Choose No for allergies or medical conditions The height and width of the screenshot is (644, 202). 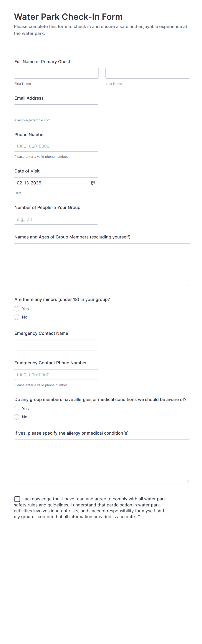pos(17,417)
